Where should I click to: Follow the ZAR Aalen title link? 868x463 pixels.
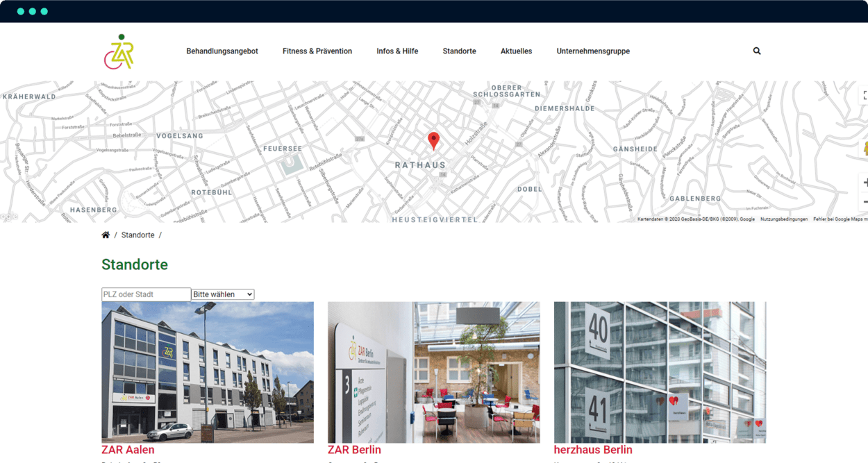click(128, 450)
